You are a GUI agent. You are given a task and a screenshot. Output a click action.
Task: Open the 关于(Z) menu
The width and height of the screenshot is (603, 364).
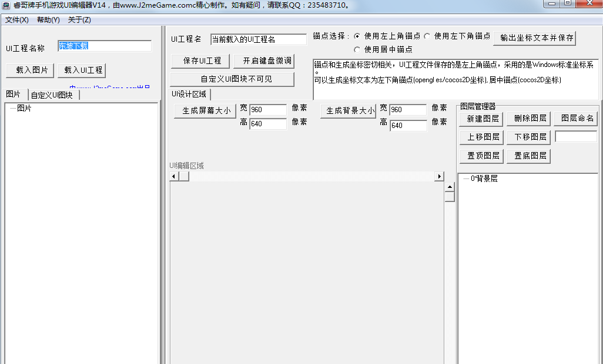pos(79,20)
